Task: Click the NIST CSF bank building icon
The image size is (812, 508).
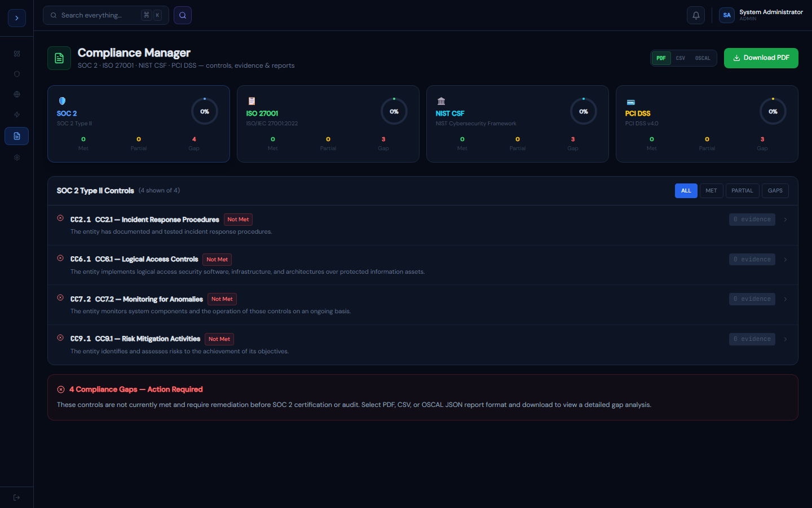Action: 441,101
